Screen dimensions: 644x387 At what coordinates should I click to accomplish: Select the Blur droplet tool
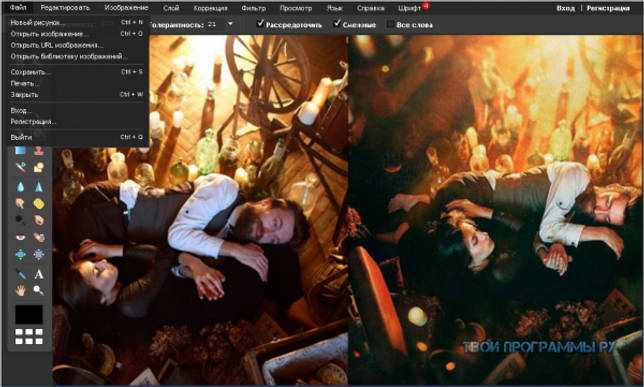[x=20, y=187]
